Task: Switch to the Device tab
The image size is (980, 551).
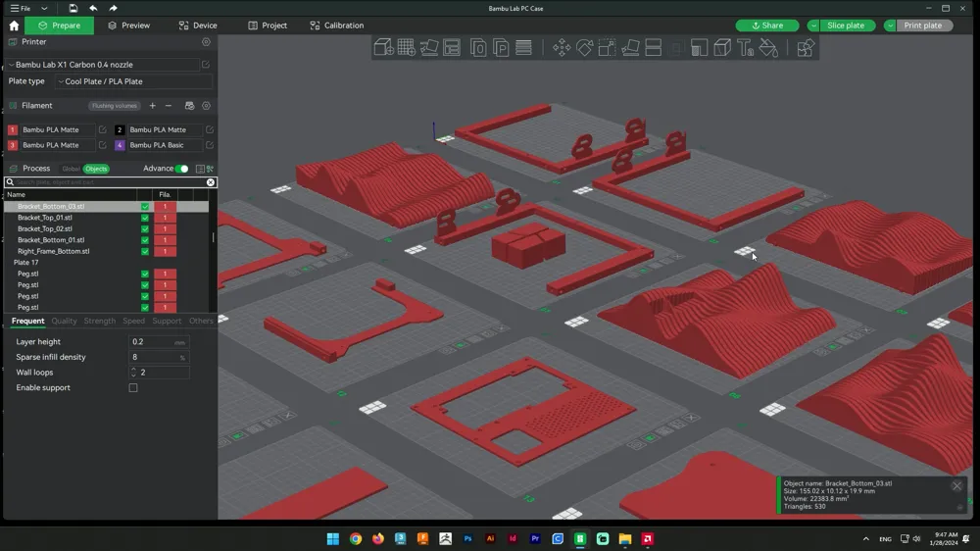Action: [198, 25]
